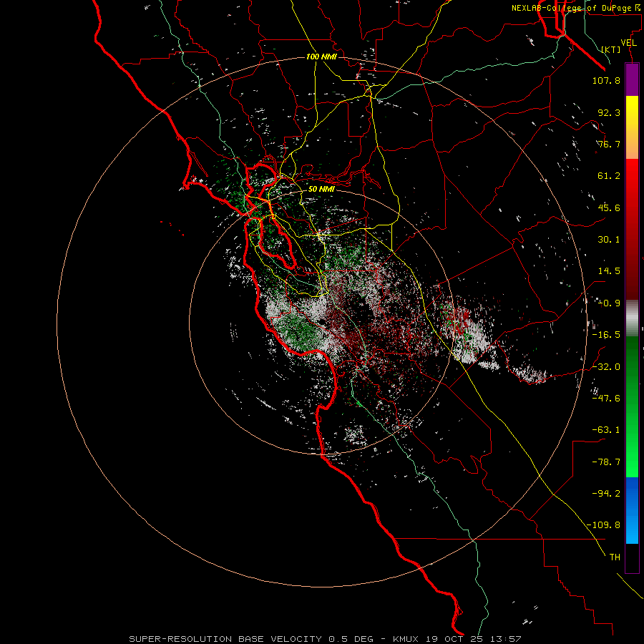Pick the black TH segment of color bar
The width and height of the screenshot is (644, 644).
[632, 557]
